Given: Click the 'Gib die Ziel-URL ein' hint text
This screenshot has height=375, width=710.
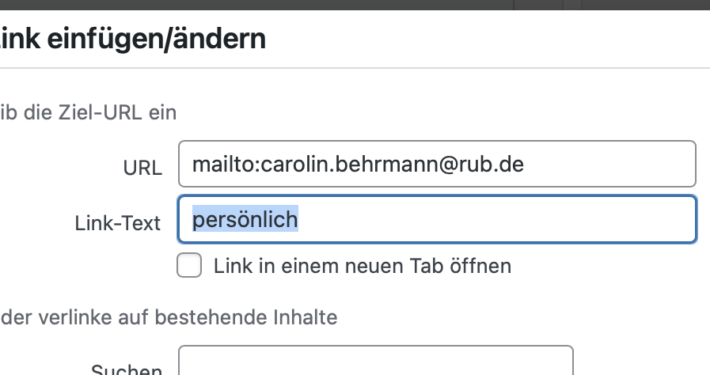Looking at the screenshot, I should pos(88,112).
